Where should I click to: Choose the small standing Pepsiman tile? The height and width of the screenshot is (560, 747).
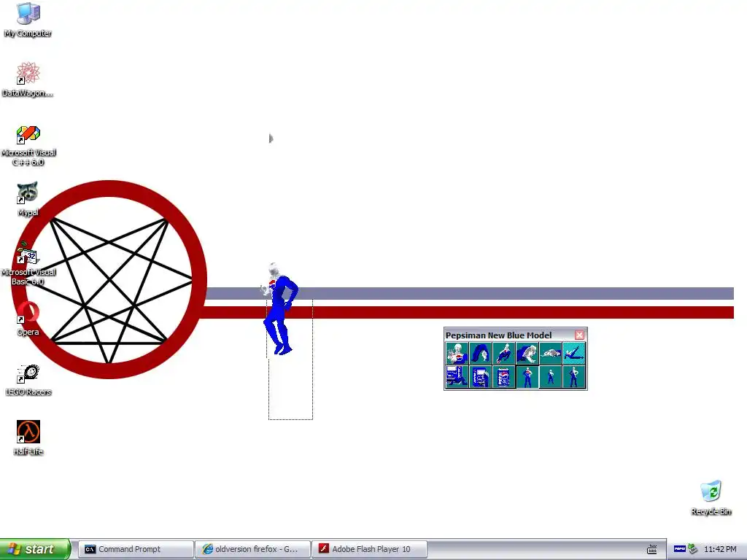[x=550, y=377]
